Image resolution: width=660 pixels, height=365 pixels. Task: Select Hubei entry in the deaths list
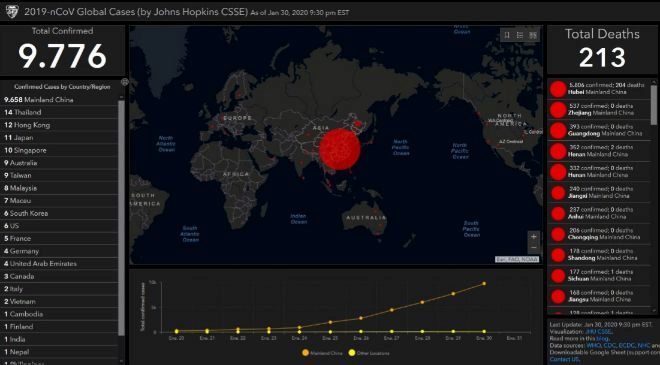coord(599,89)
